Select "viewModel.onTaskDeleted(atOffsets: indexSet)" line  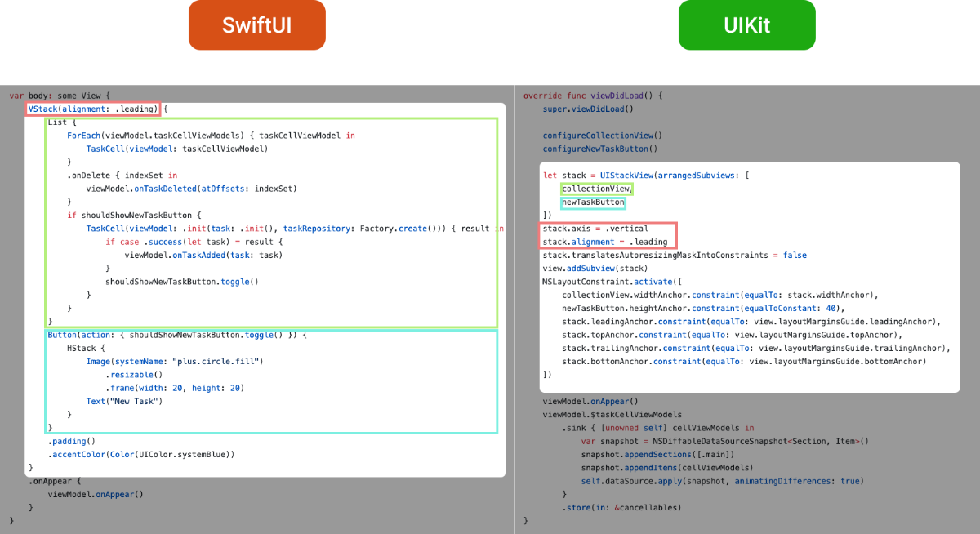pos(191,189)
